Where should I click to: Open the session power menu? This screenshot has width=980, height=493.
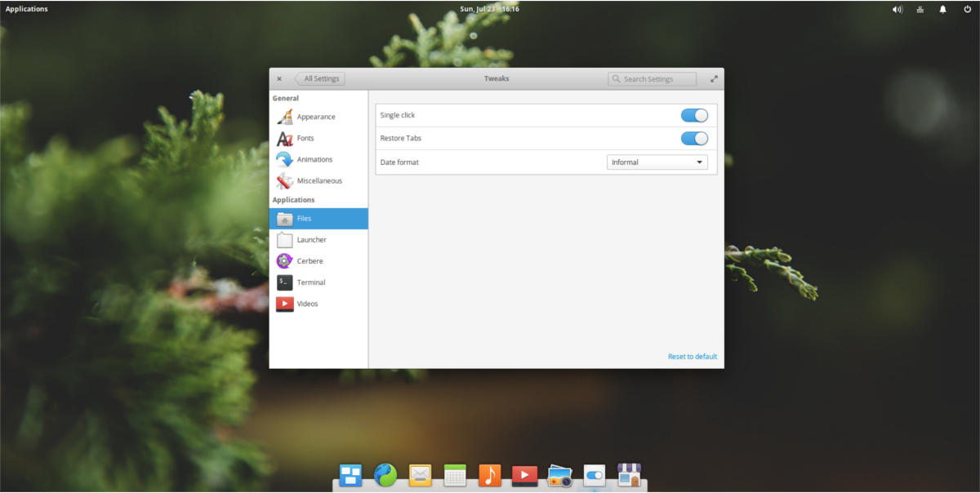[x=966, y=9]
